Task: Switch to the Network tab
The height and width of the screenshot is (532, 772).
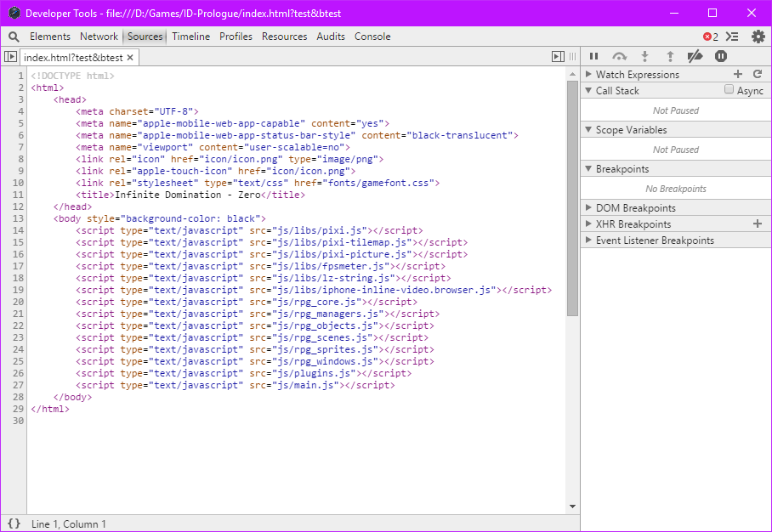Action: pos(99,37)
